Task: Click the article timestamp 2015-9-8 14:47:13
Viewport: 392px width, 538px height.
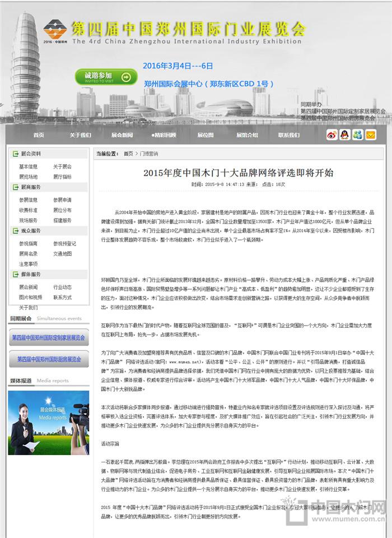Action: 225,184
